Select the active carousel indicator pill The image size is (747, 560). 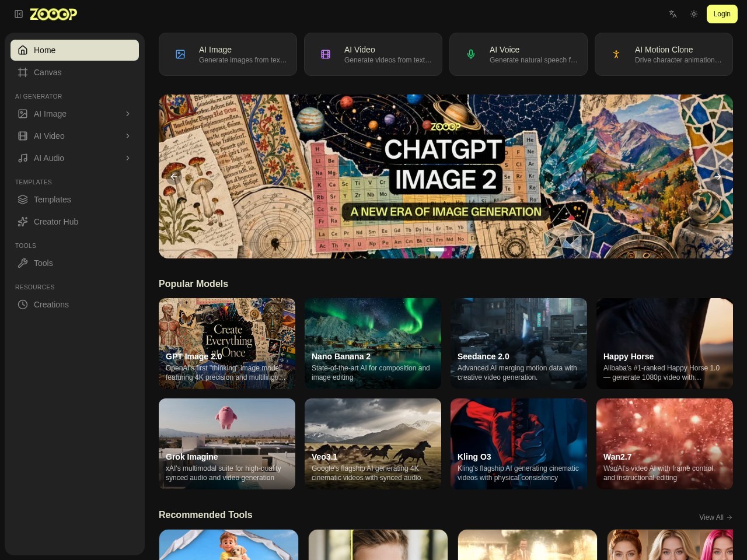coord(437,250)
